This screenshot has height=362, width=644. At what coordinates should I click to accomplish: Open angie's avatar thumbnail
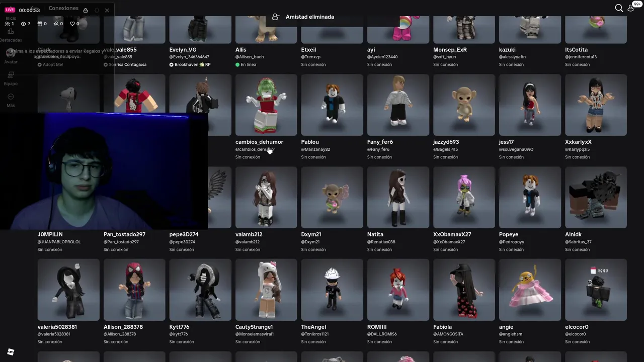(x=530, y=290)
